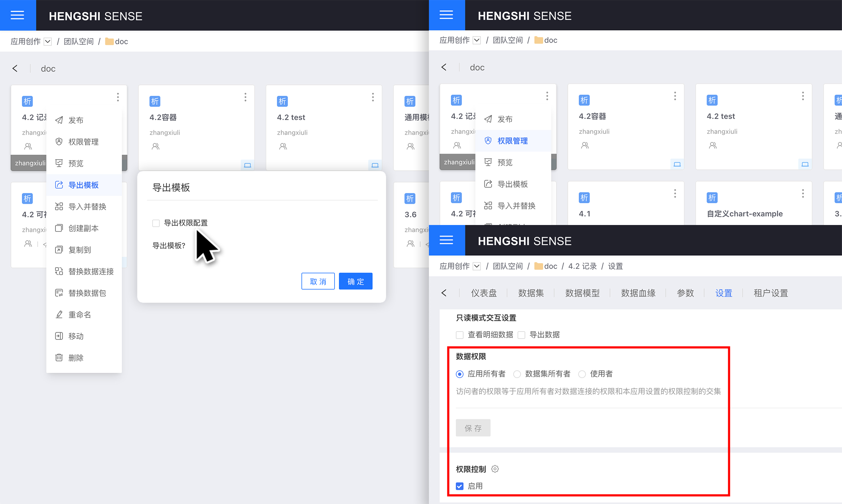The height and width of the screenshot is (504, 842).
Task: Click the 析 app icon on right 4.1 card
Action: click(584, 198)
